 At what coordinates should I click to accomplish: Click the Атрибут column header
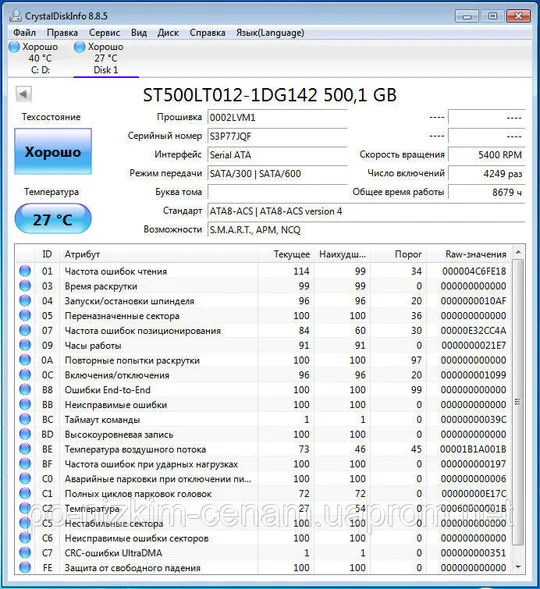(x=158, y=254)
